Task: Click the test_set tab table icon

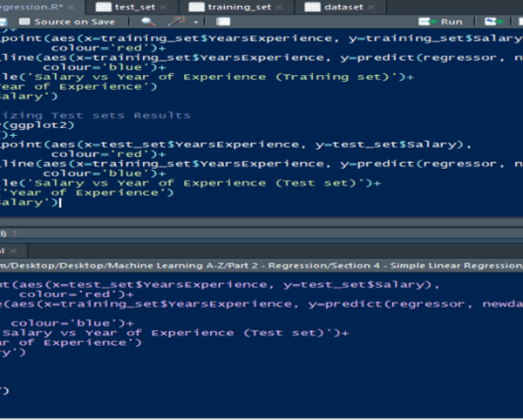Action: 105,6
